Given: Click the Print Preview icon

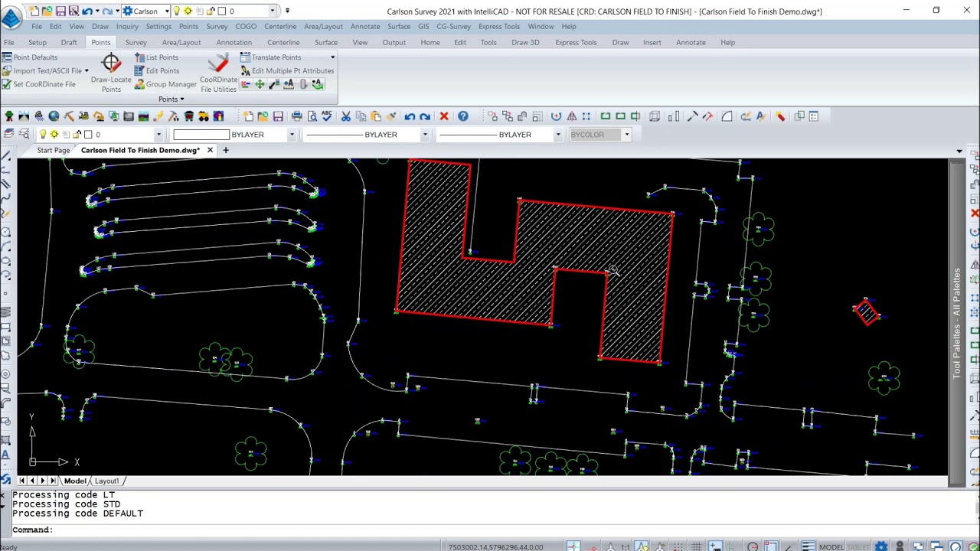Looking at the screenshot, I should tap(312, 116).
